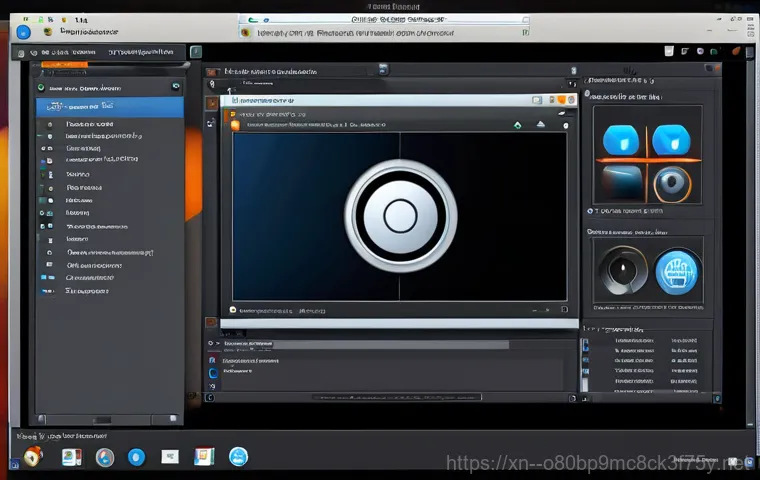Viewport: 760px width, 480px height.
Task: Open the gray globe browser icon in the taskbar
Action: (105, 457)
